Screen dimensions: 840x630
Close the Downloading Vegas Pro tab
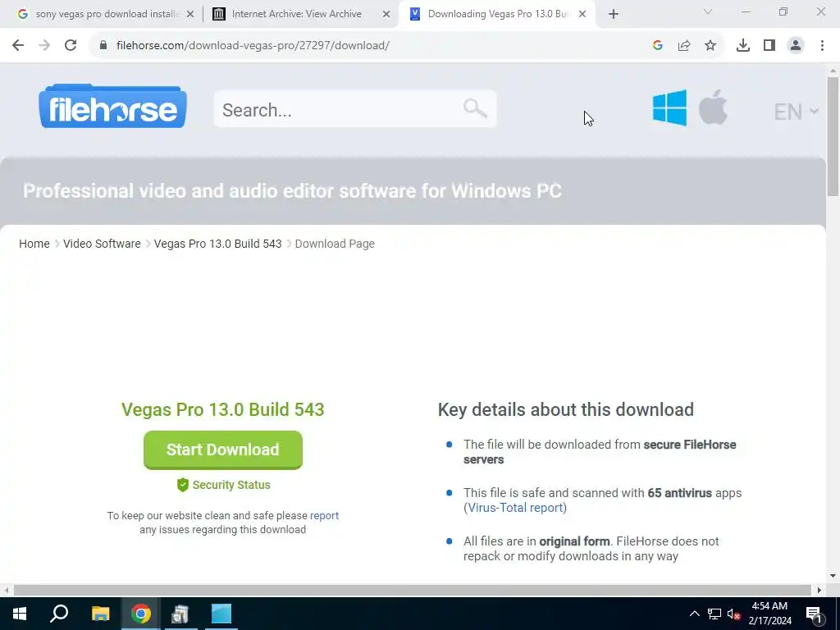pos(582,15)
